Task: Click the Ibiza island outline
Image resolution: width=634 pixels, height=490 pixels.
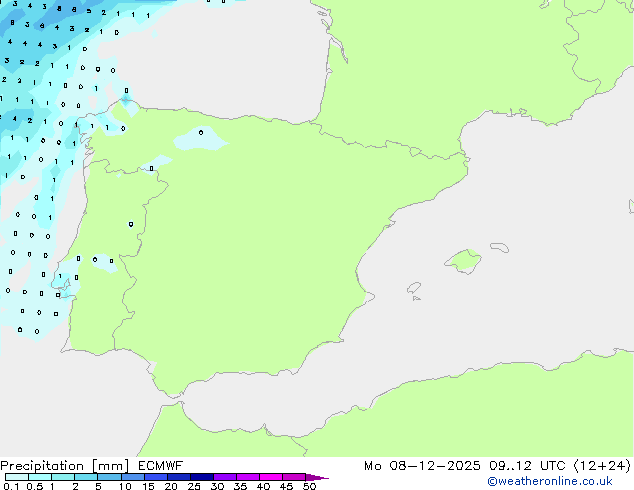Action: 414,288
